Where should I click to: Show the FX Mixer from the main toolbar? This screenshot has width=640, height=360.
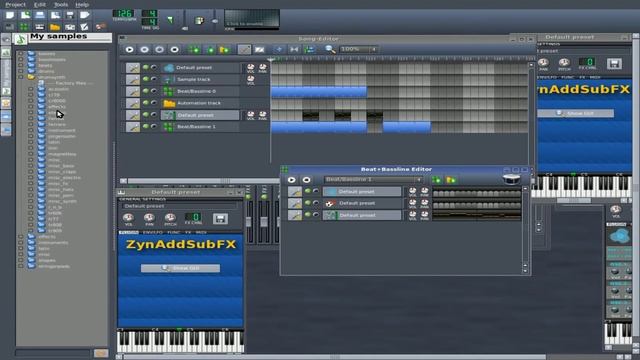[70, 27]
